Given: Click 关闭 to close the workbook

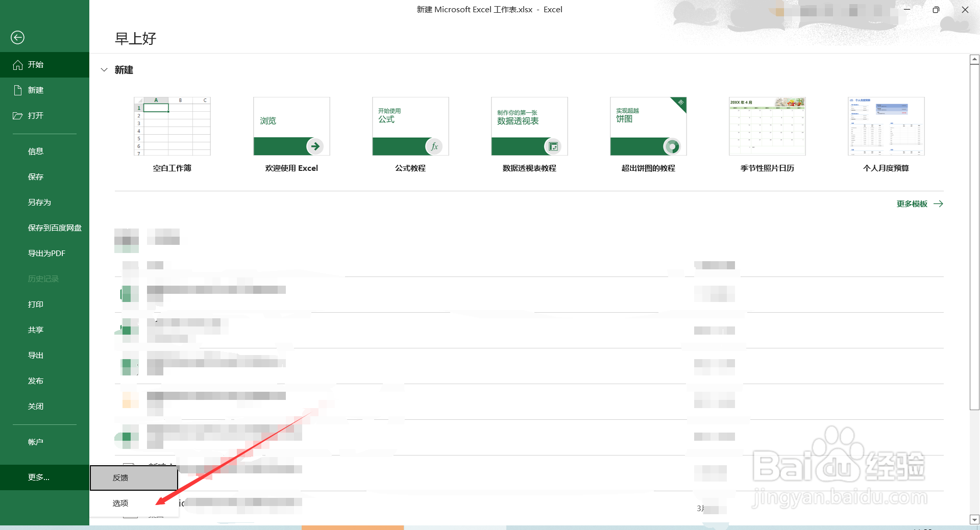Looking at the screenshot, I should click(44, 407).
